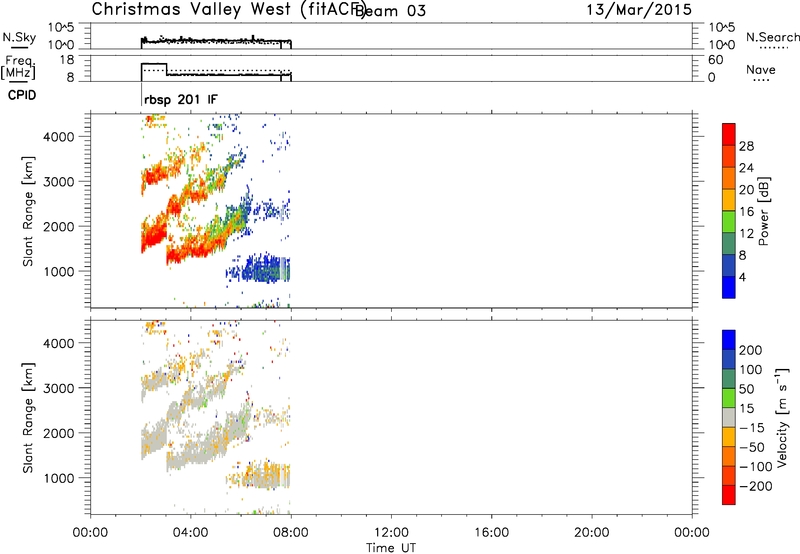The width and height of the screenshot is (800, 554).
Task: Click the gray velocity segment between -15 and 15
Action: click(x=729, y=417)
